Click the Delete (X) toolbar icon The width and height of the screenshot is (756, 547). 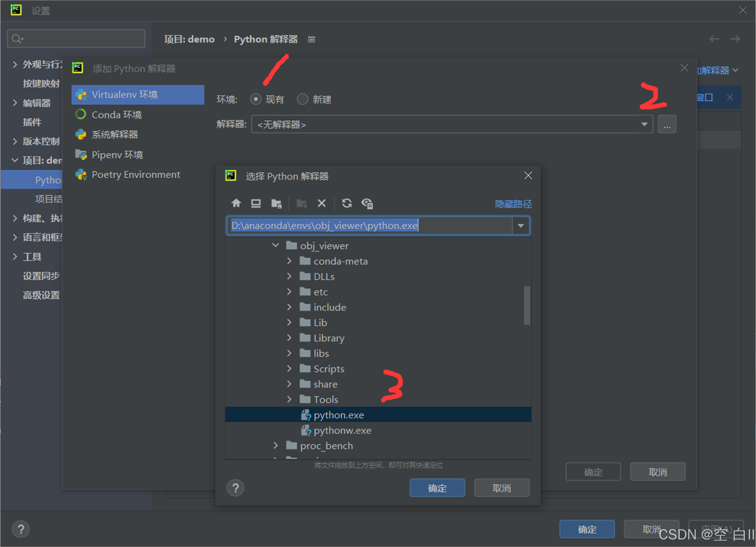click(x=321, y=203)
